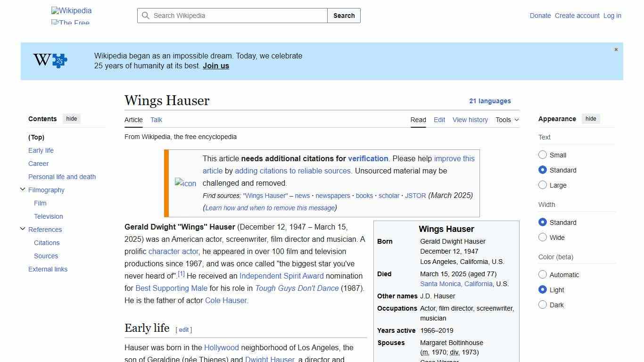Hide the Appearance panel

(591, 119)
